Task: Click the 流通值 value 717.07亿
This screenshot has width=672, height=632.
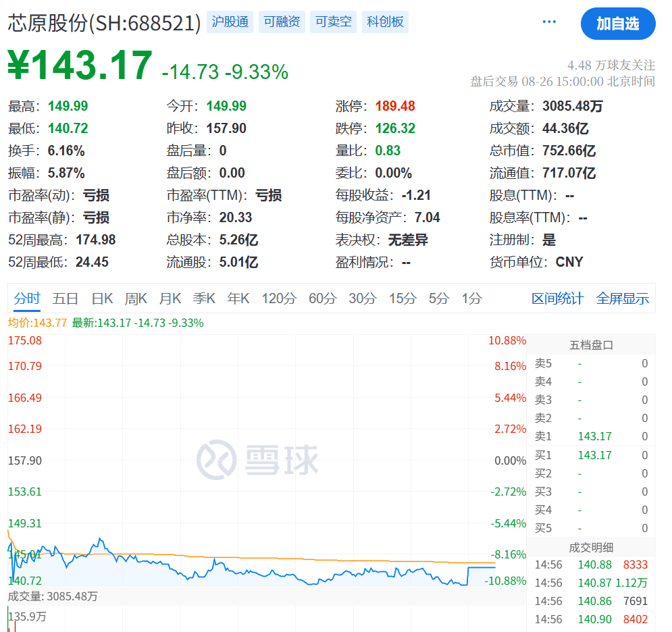Action: 569,173
